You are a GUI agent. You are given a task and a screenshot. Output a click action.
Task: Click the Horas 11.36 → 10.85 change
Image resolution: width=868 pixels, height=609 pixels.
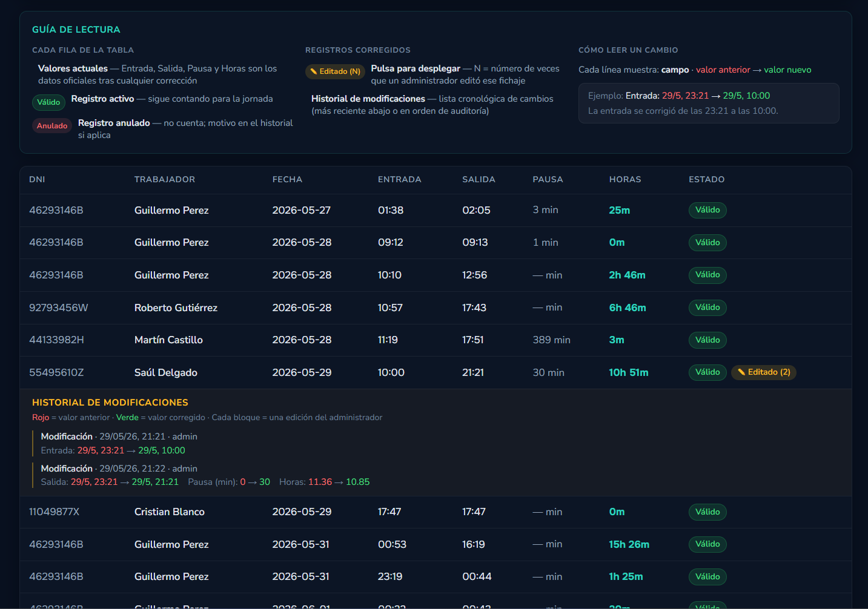325,482
